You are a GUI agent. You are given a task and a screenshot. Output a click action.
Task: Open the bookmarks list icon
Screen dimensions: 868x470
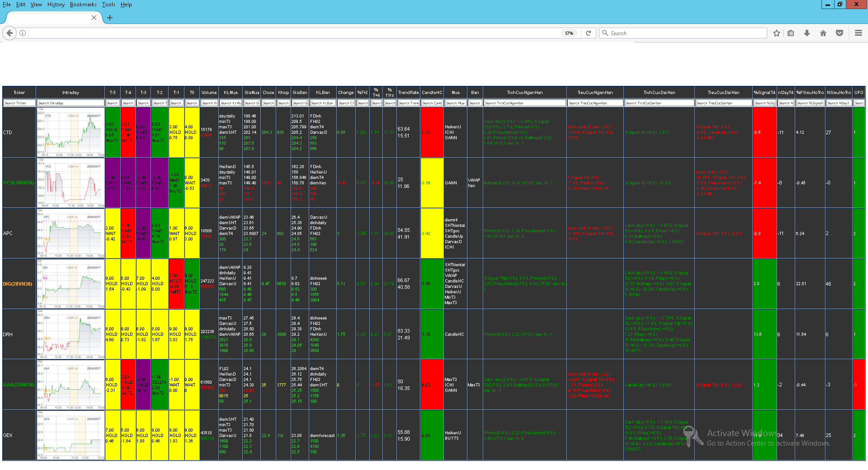point(791,33)
